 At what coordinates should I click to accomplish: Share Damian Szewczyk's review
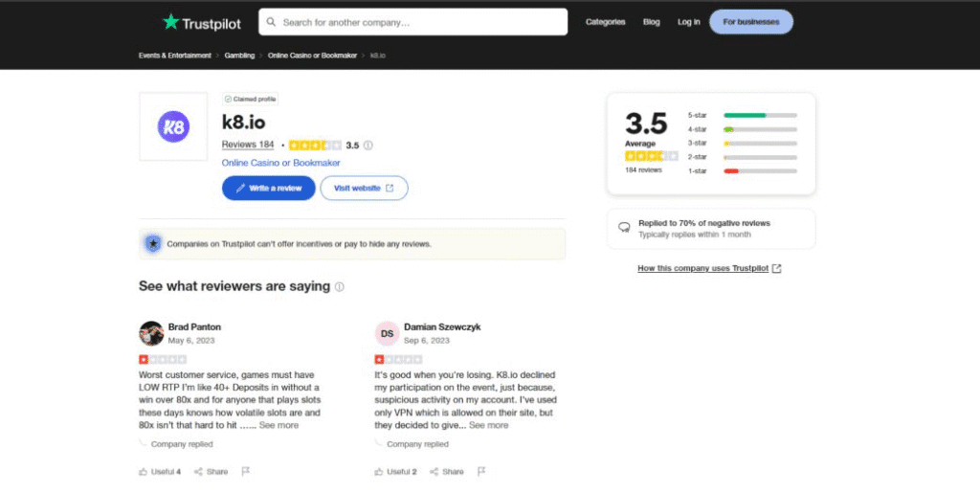447,471
